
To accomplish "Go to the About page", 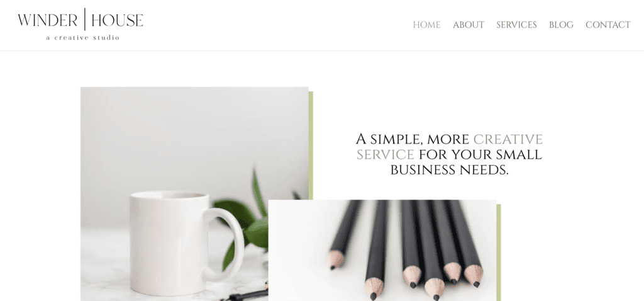I will (x=468, y=25).
